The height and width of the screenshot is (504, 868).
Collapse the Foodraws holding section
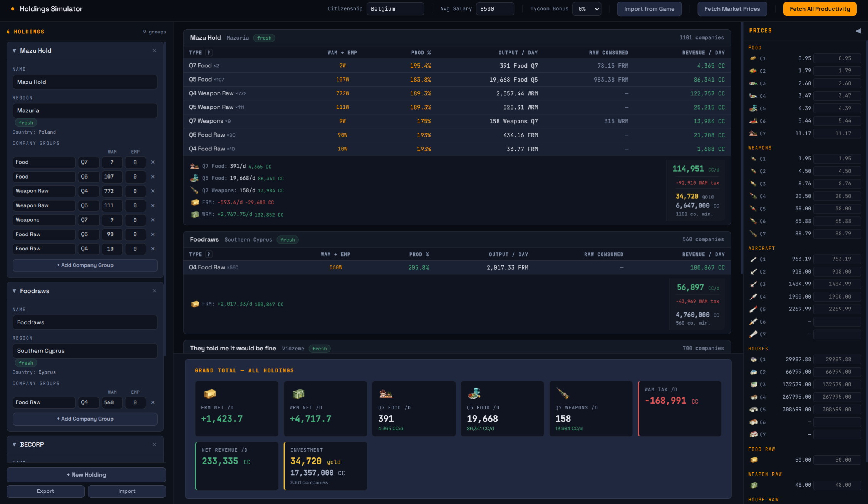point(14,291)
